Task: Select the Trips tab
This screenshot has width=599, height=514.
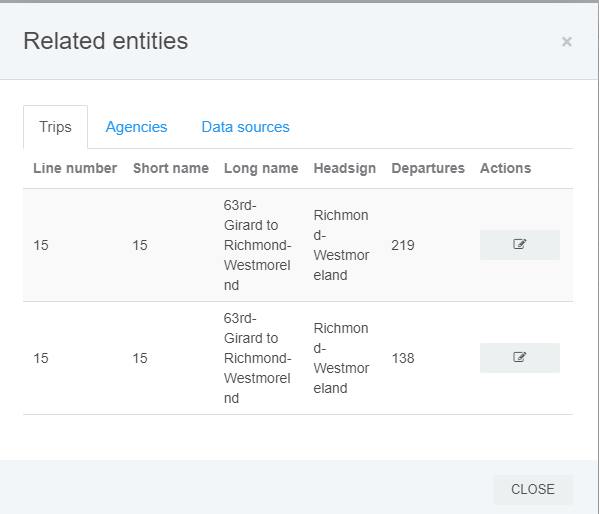Action: coord(55,127)
